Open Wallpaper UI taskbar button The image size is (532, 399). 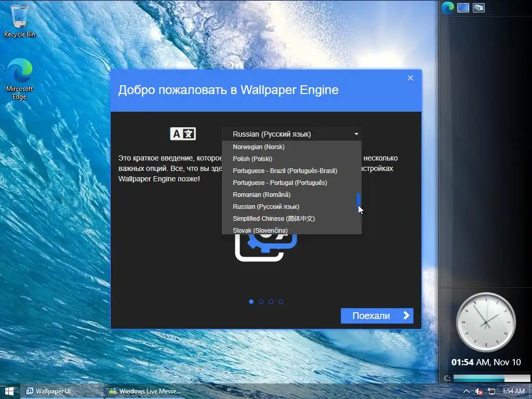pyautogui.click(x=62, y=391)
